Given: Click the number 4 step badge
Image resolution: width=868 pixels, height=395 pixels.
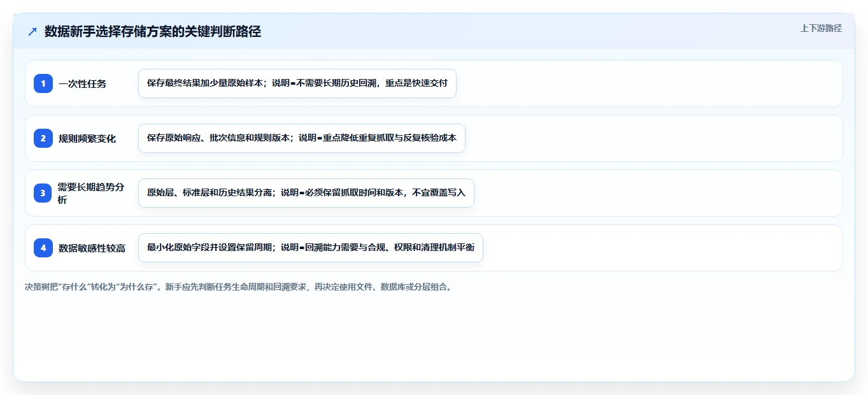Looking at the screenshot, I should pos(43,248).
